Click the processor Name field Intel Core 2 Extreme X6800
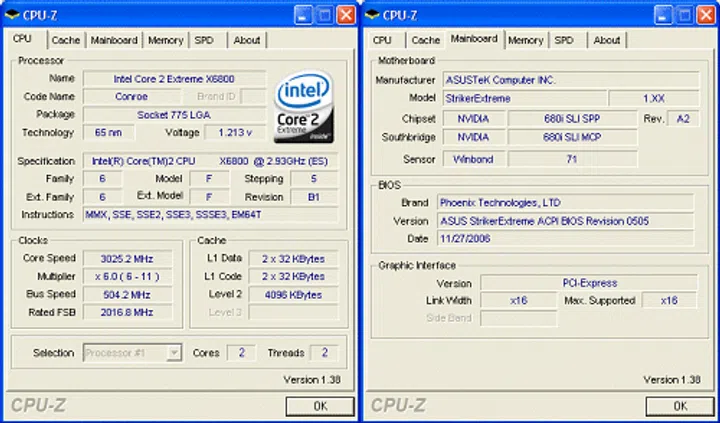The image size is (720, 423). (x=174, y=79)
